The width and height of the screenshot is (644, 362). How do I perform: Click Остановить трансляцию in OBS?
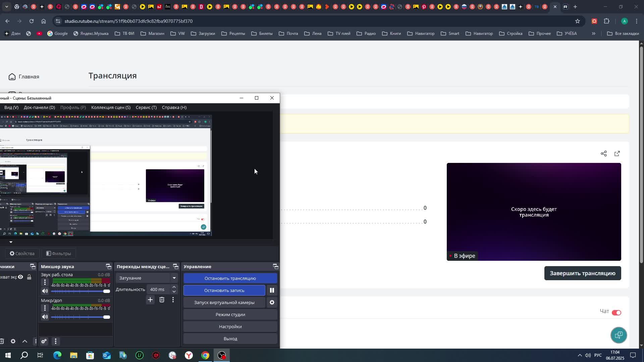coord(230,278)
